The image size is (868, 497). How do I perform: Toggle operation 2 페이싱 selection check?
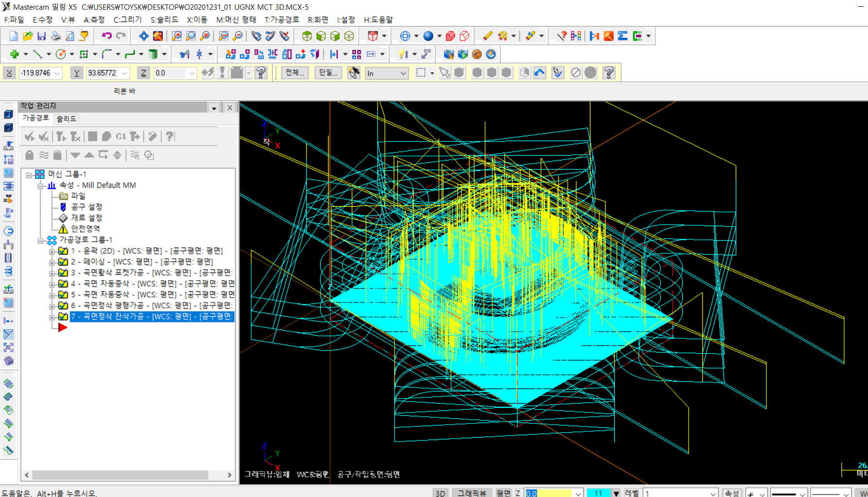coord(63,262)
